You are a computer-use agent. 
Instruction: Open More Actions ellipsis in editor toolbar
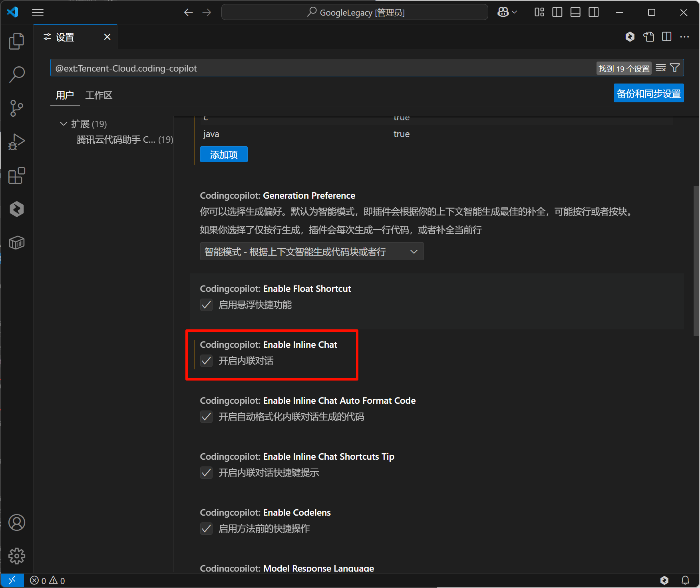coord(684,37)
